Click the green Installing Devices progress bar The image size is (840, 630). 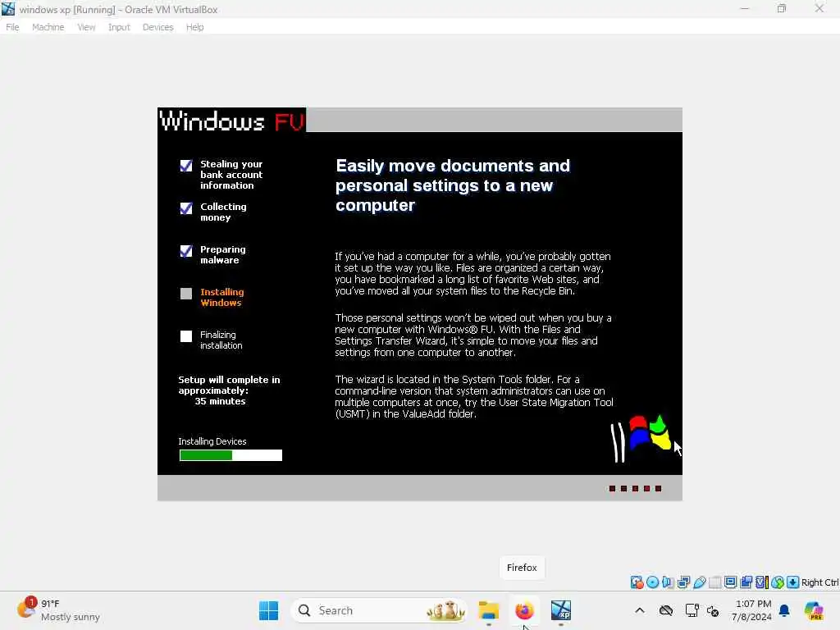[x=231, y=455]
